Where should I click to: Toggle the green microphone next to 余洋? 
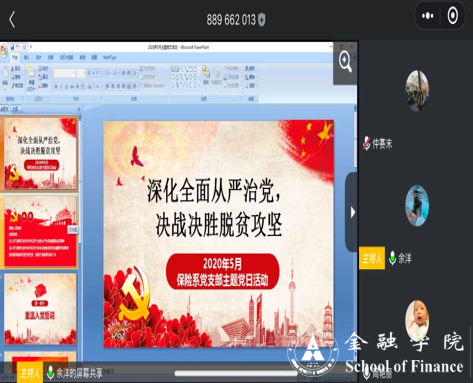click(x=392, y=258)
